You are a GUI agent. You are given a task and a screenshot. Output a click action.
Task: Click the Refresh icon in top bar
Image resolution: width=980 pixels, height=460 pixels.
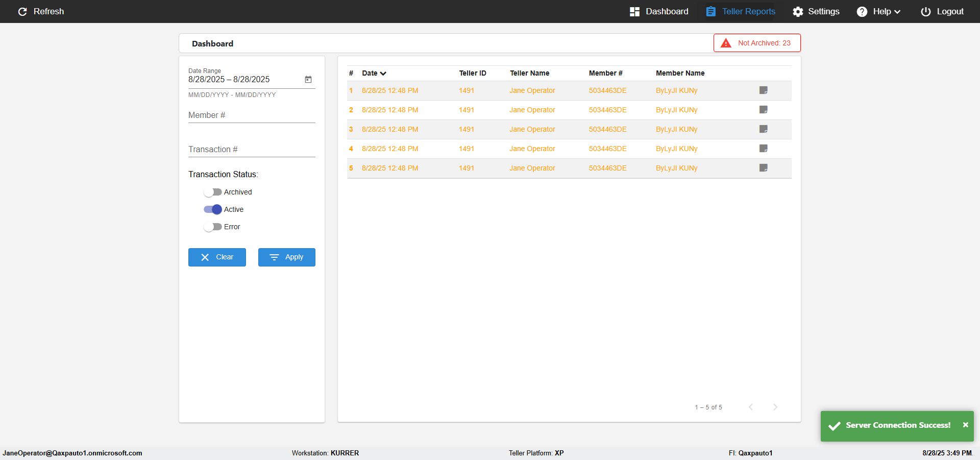click(x=22, y=12)
